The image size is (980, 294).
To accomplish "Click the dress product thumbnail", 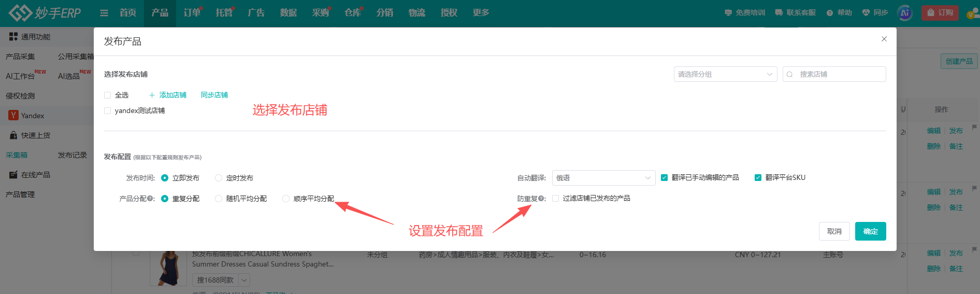I will tap(169, 268).
